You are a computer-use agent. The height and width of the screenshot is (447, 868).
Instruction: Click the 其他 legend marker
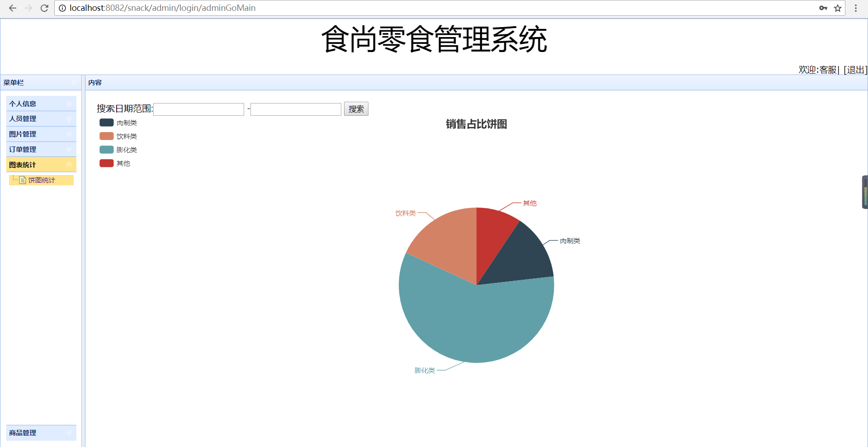(105, 163)
